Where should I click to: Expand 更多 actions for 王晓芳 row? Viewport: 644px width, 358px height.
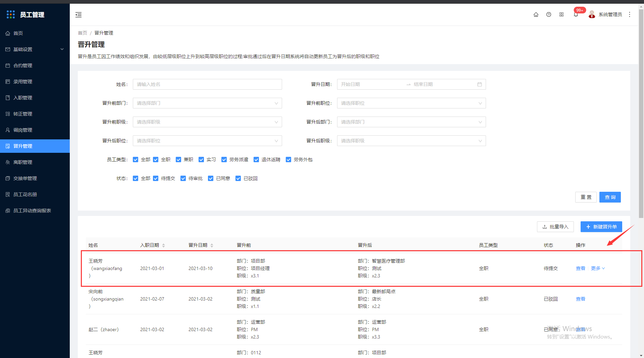(x=598, y=268)
